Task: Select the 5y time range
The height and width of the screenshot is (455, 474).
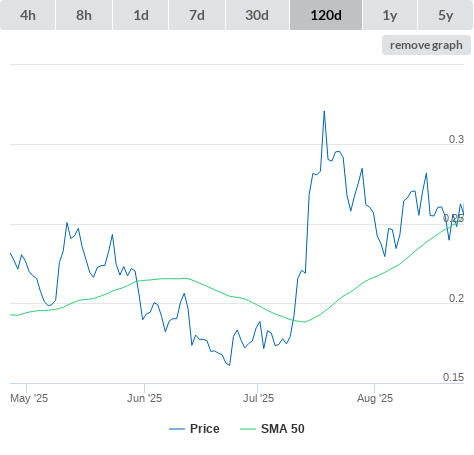Action: [445, 15]
